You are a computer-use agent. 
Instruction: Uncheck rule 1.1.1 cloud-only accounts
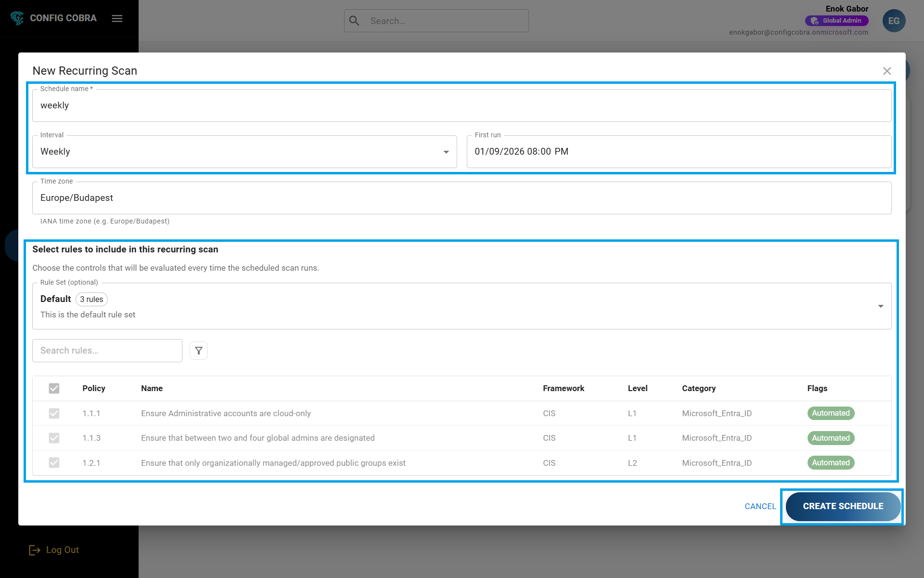(54, 413)
